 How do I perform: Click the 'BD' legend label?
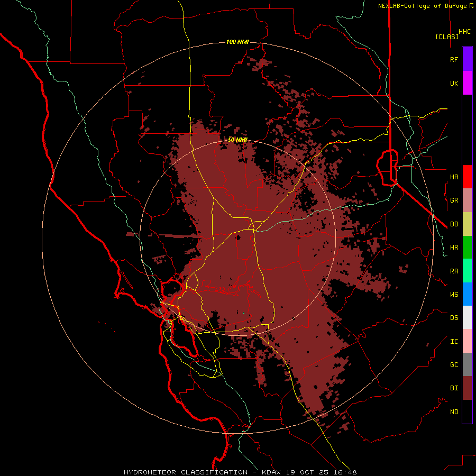(x=454, y=224)
